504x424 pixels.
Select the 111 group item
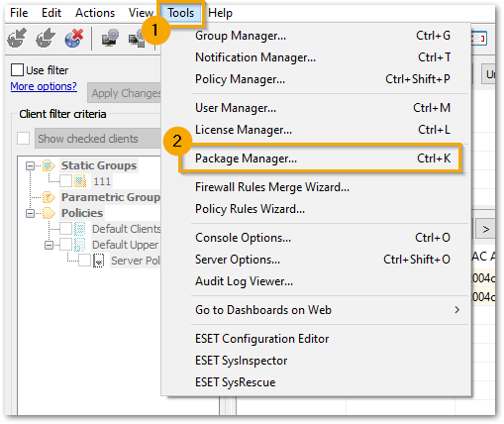pos(102,181)
